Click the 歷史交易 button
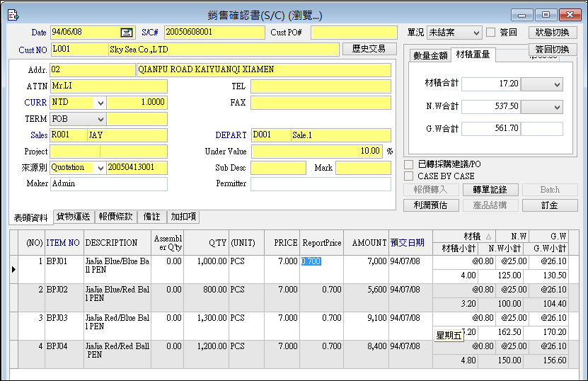Image resolution: width=588 pixels, height=381 pixels. coord(369,49)
